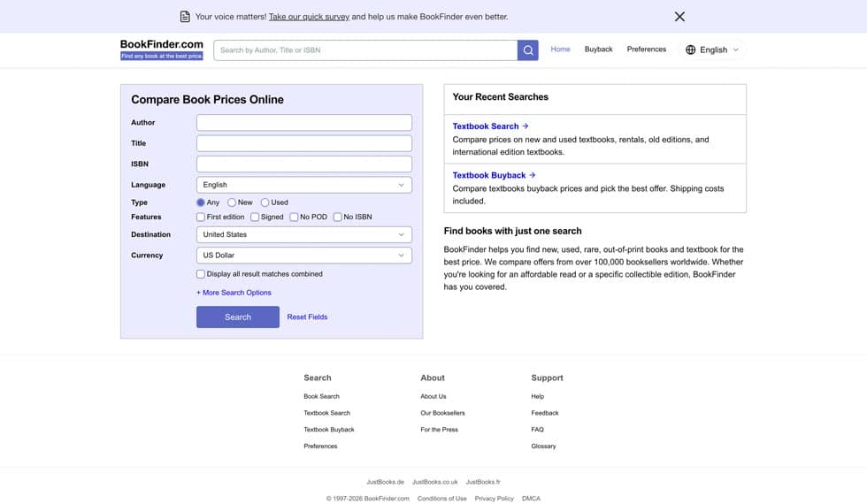
Task: Open Preferences in the top navigation
Action: (x=647, y=50)
